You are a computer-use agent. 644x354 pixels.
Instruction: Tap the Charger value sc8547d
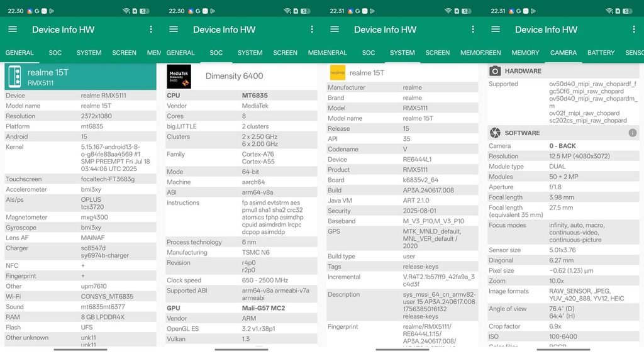click(x=93, y=248)
